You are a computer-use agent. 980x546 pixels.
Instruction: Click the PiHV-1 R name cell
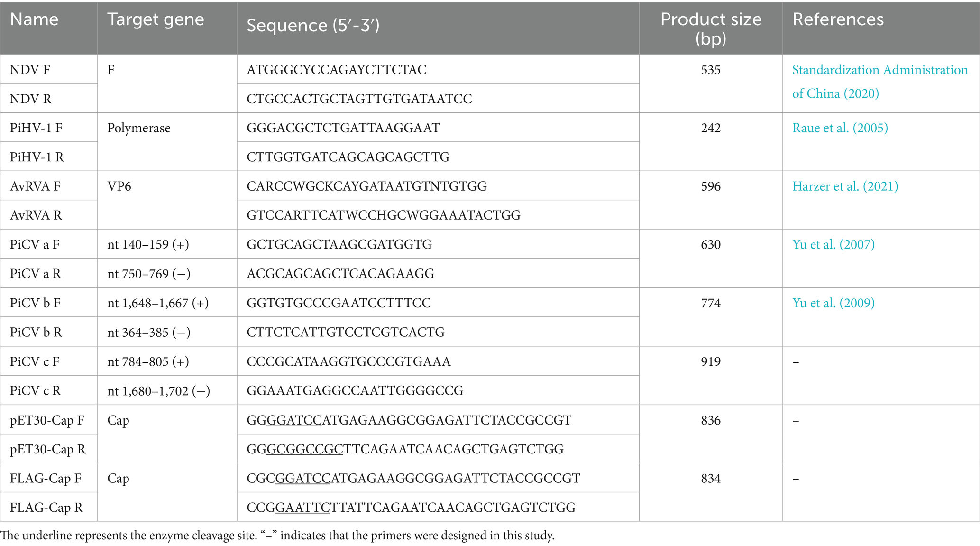(x=37, y=157)
